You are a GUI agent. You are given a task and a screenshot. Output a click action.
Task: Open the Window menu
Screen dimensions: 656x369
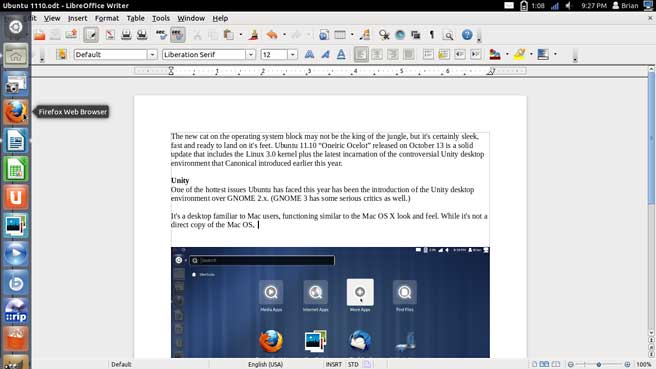pos(191,18)
